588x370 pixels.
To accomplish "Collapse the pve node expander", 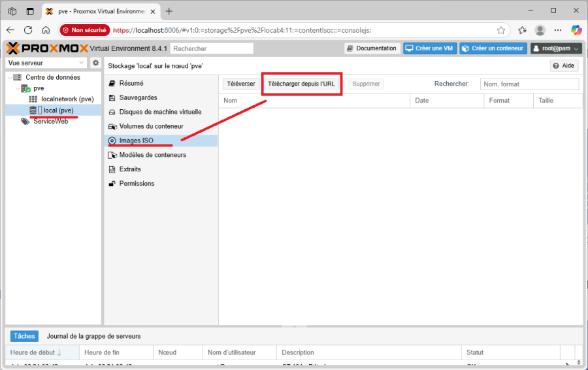I will pos(18,88).
